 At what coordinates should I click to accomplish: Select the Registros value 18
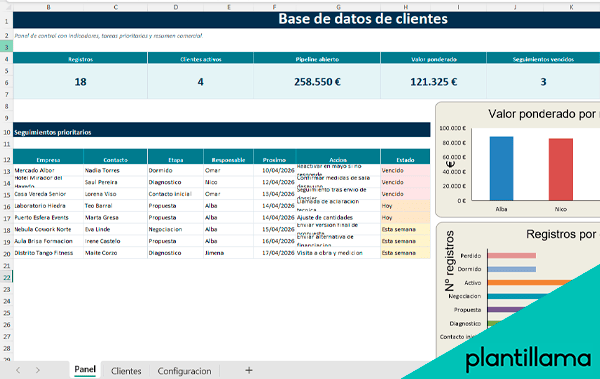80,82
